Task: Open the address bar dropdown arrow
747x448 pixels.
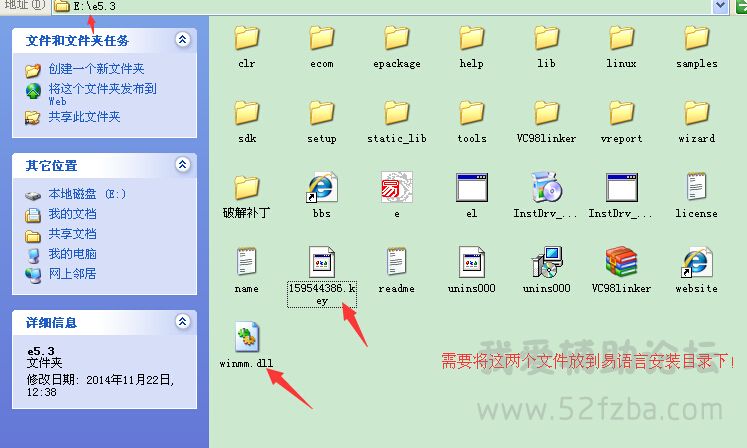Action: tap(720, 6)
